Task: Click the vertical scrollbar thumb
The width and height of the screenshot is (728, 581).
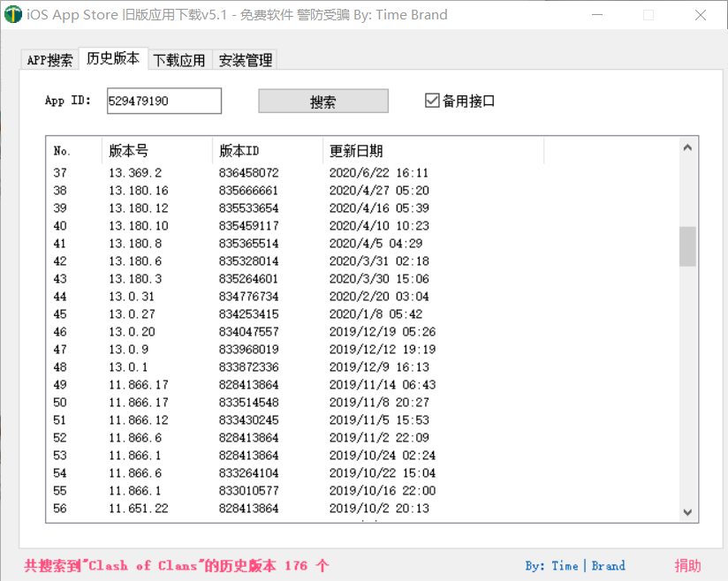Action: point(687,246)
